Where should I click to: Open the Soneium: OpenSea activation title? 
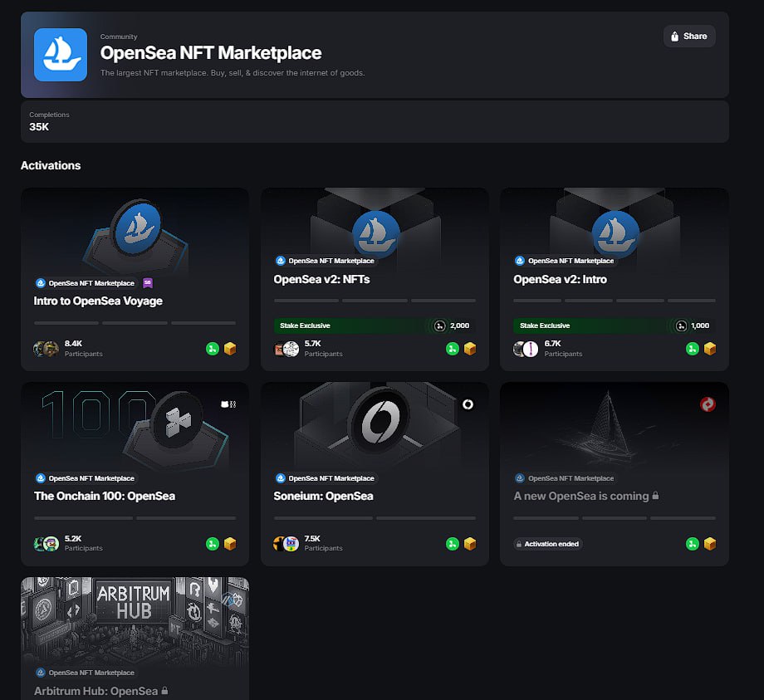tap(323, 496)
